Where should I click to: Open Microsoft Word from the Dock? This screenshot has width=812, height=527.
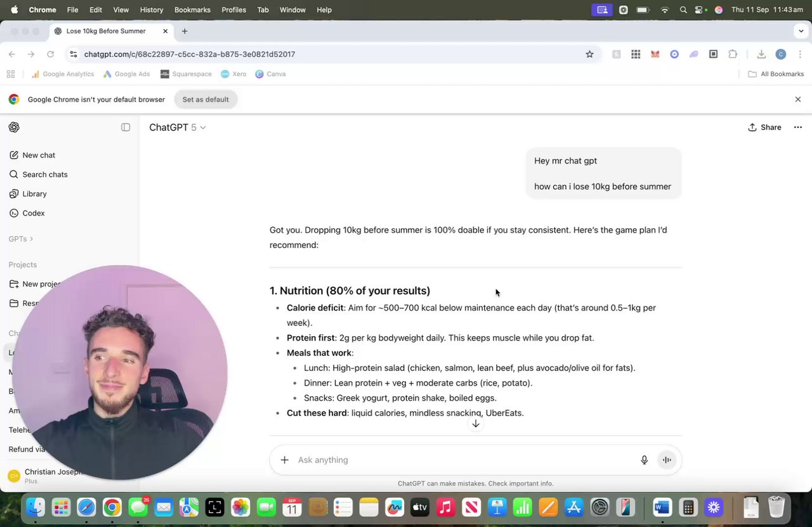(x=662, y=507)
